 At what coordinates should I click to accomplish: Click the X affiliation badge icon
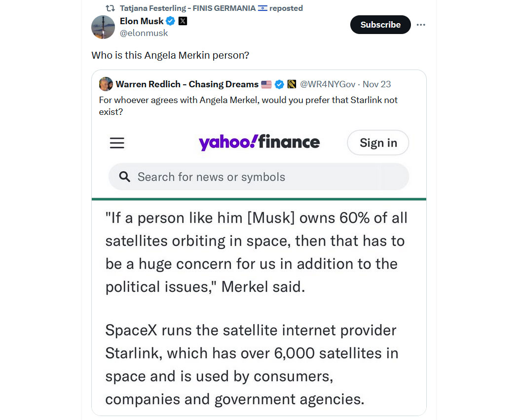[x=183, y=21]
